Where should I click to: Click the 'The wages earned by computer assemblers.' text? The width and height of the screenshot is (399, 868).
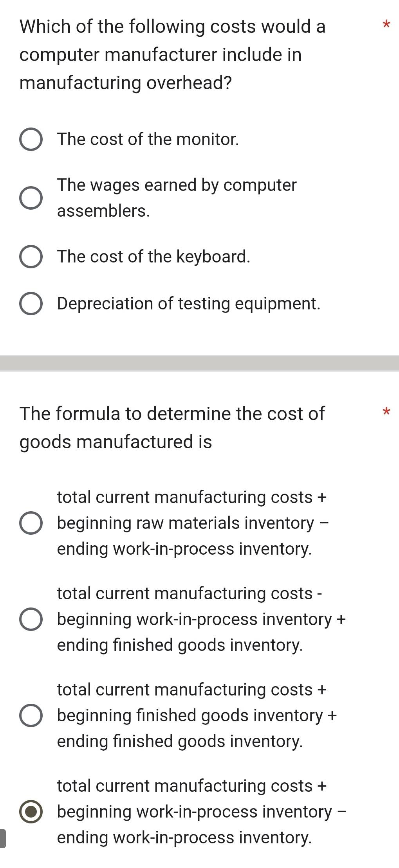177,198
